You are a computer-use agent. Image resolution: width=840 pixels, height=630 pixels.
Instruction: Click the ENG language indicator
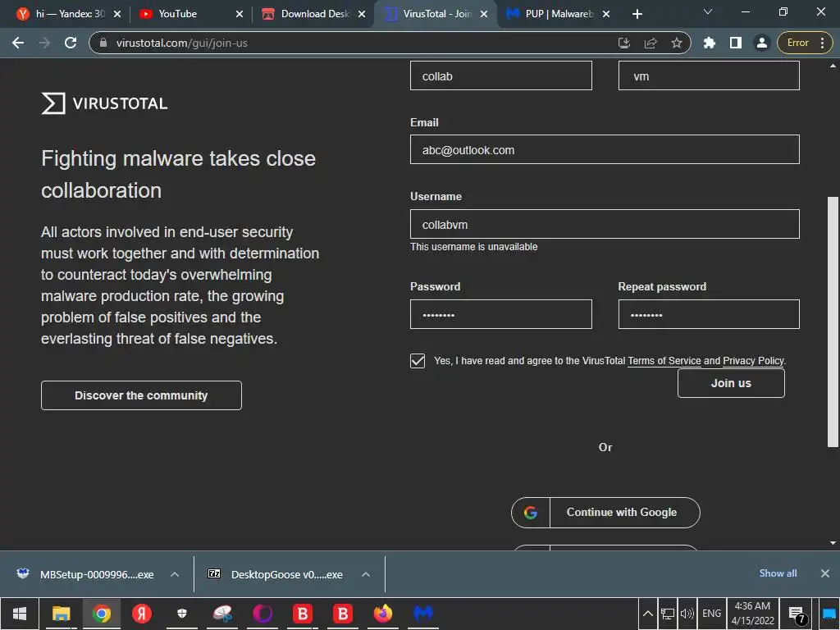pos(711,614)
